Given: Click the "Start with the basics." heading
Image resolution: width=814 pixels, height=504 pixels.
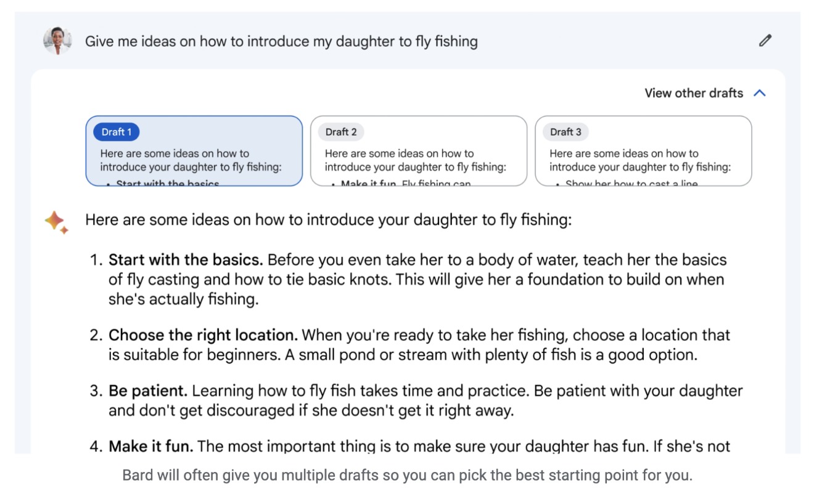Looking at the screenshot, I should (x=186, y=259).
